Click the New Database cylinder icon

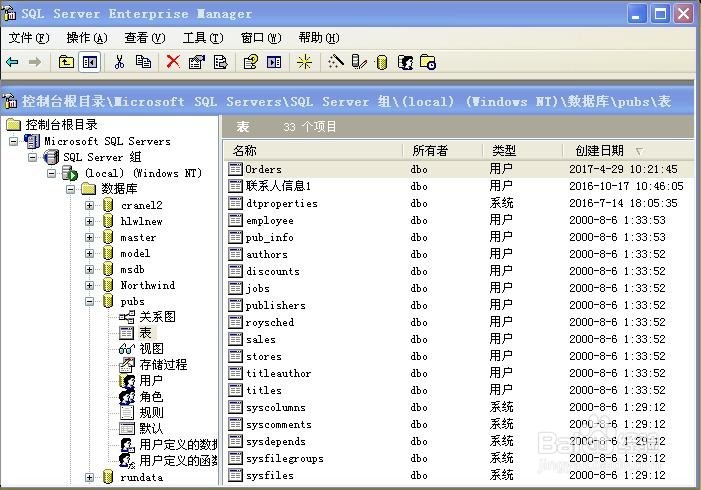381,62
